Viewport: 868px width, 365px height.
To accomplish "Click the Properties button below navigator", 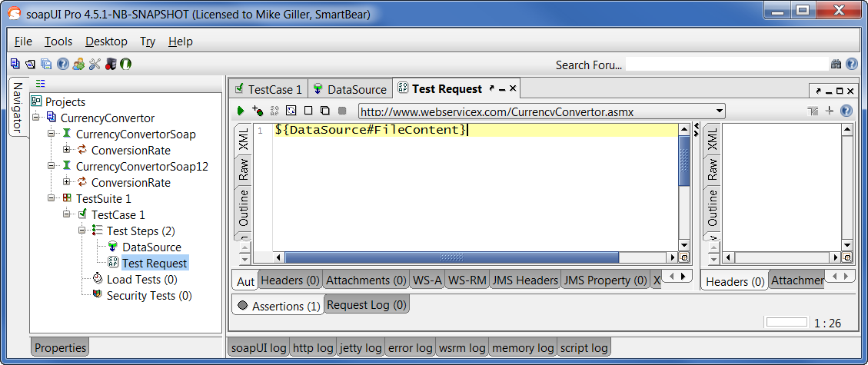I will coord(60,348).
